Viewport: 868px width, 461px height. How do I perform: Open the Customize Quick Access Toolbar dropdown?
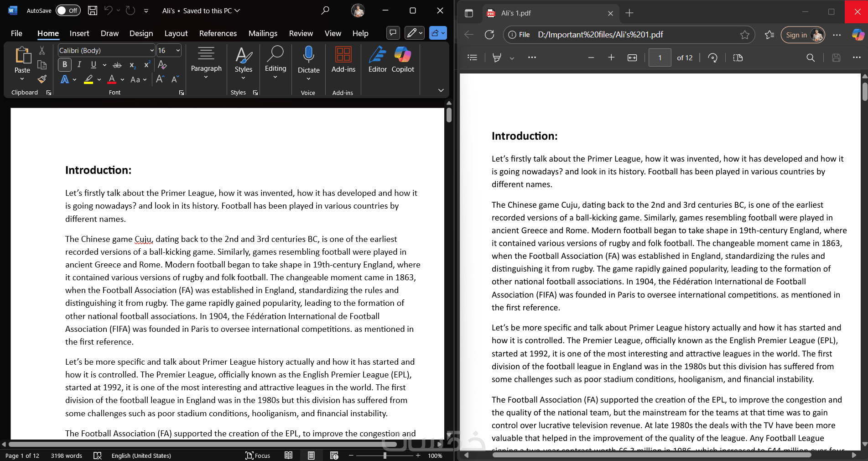[x=146, y=10]
